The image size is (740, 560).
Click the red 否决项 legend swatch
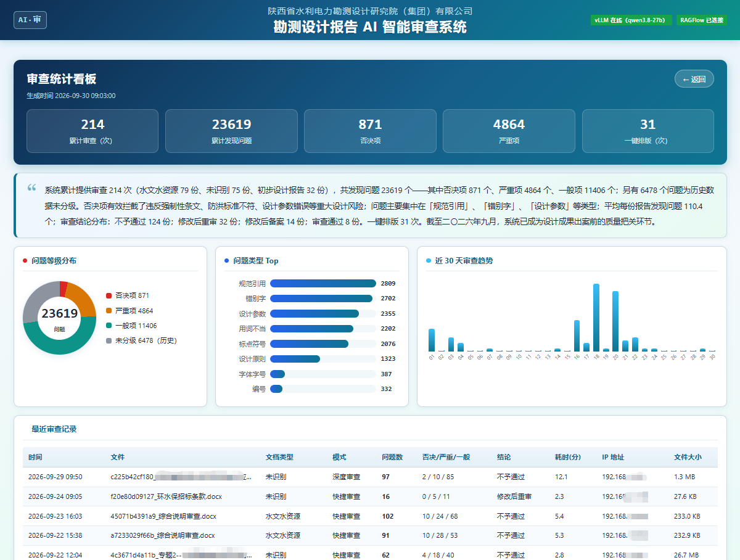click(x=109, y=296)
